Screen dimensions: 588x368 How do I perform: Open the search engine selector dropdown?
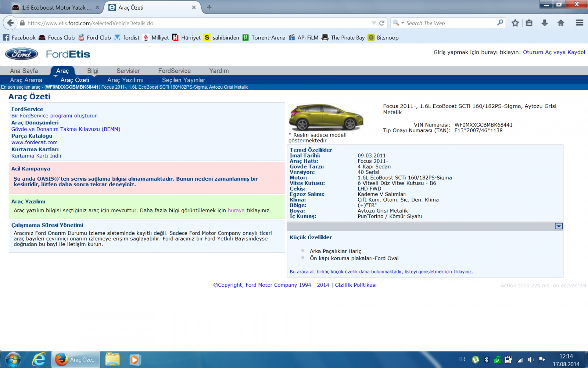[398, 23]
